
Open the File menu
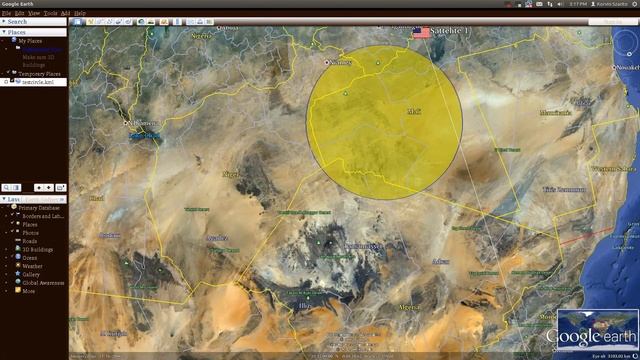6,13
